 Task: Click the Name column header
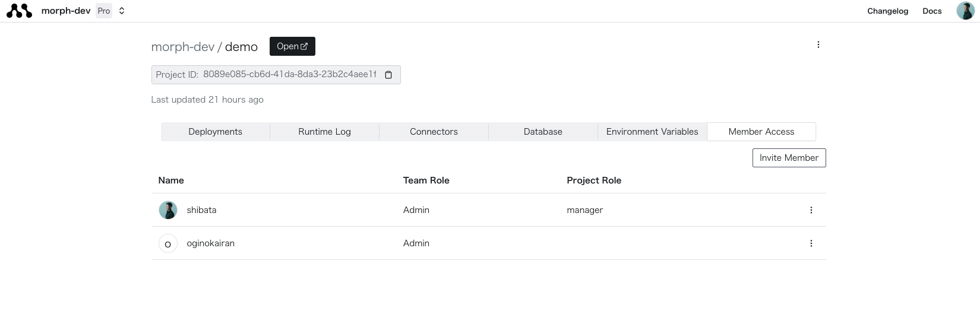[x=171, y=180]
